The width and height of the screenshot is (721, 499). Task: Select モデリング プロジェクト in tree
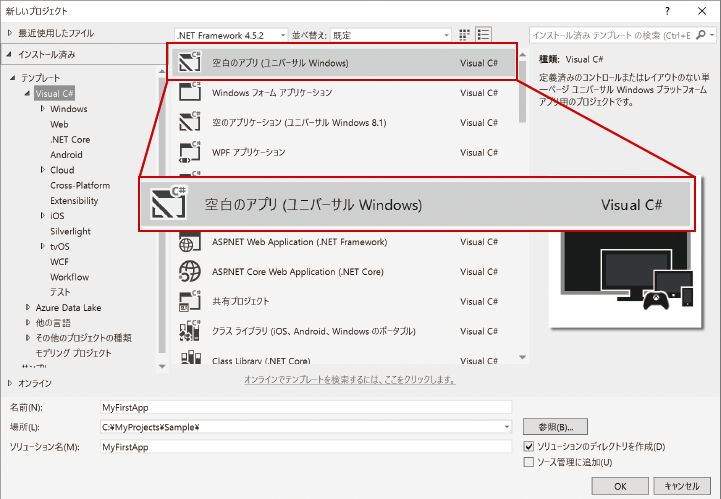coord(74,353)
